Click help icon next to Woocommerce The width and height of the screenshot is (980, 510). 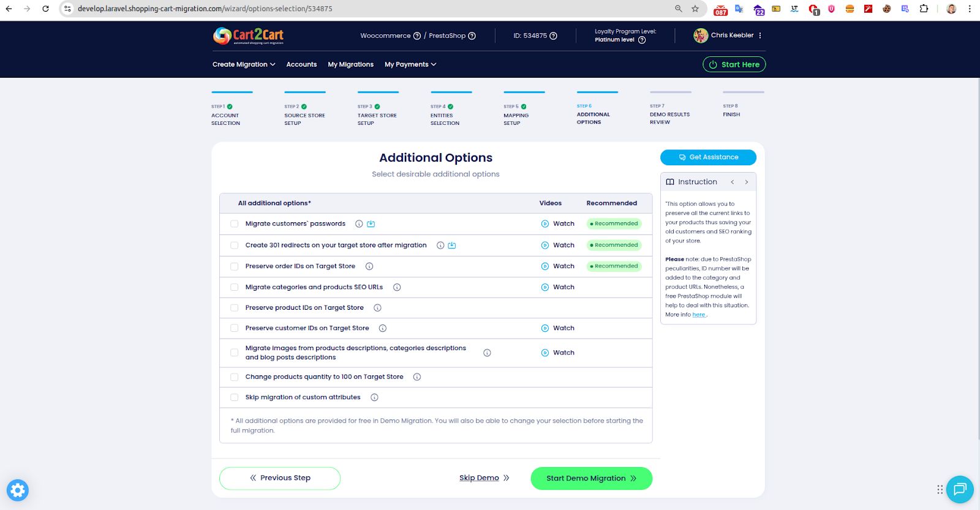click(x=417, y=36)
